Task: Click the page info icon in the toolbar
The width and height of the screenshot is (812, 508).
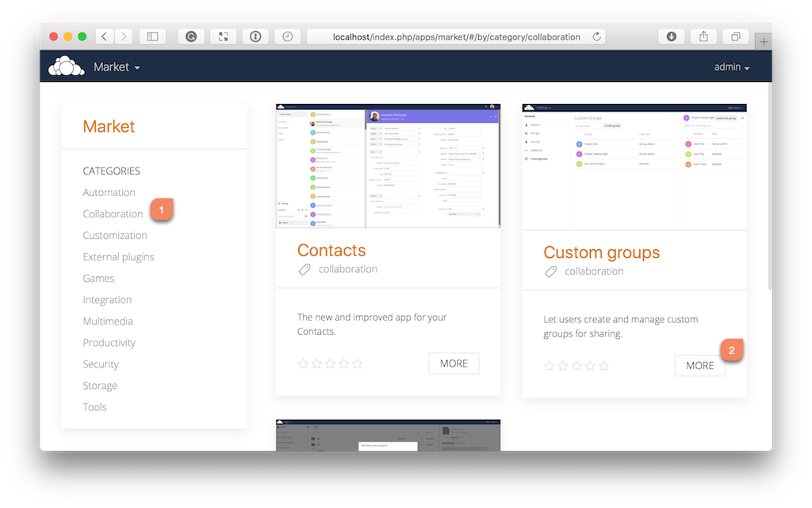Action: [x=255, y=36]
